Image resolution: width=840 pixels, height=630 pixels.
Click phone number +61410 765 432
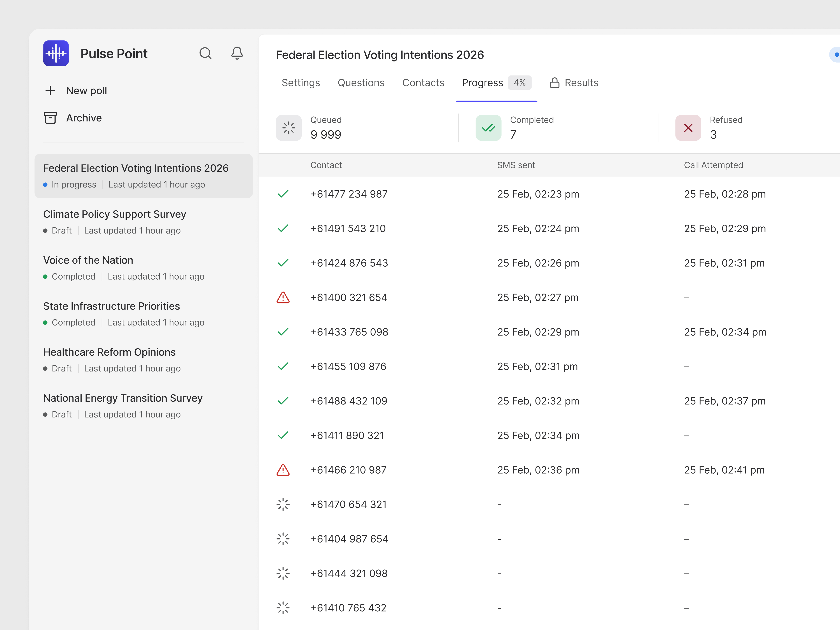(349, 608)
